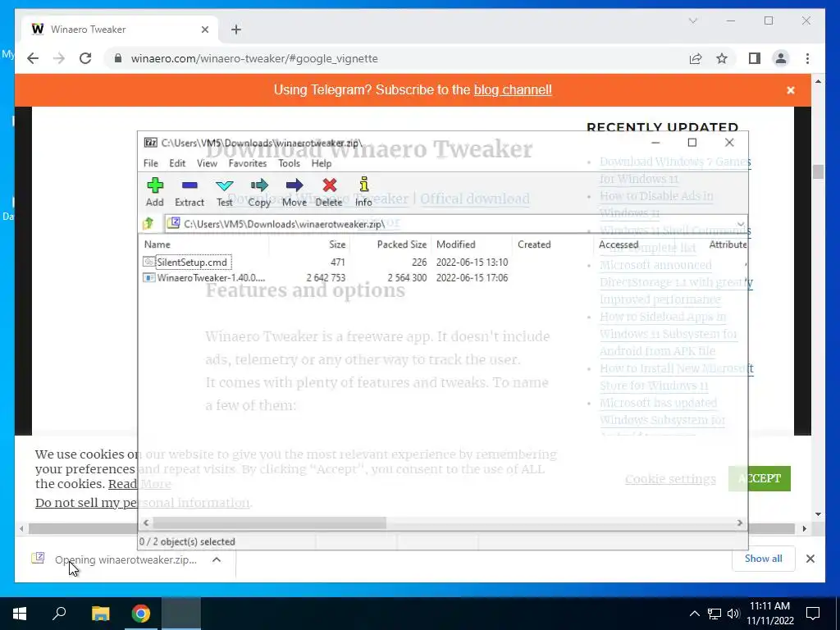Click the red Delete icon
Image resolution: width=840 pixels, height=630 pixels.
329,192
